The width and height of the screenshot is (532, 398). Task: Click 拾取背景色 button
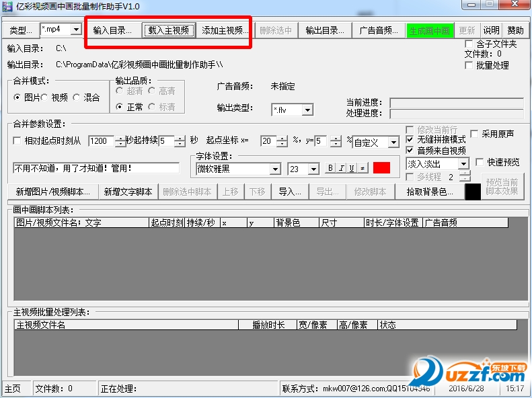(430, 192)
